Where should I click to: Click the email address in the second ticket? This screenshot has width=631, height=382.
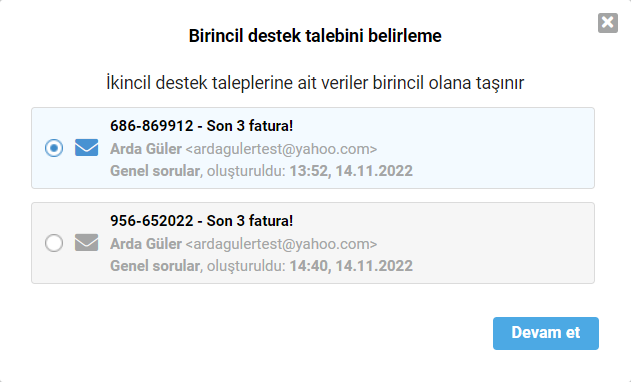pyautogui.click(x=281, y=244)
